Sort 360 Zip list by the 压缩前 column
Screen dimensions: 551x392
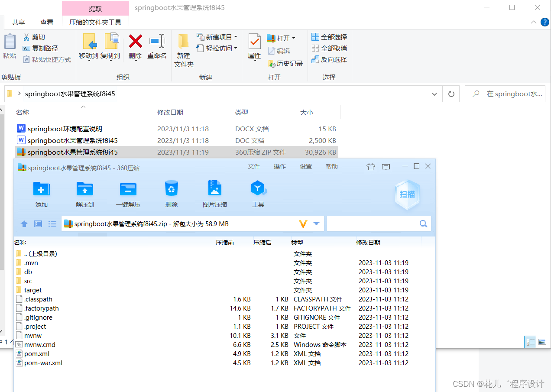coord(225,243)
